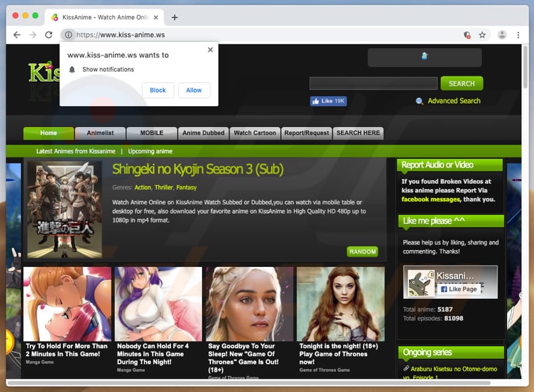The width and height of the screenshot is (534, 392).
Task: Show Upcoming anime list
Action: (x=150, y=151)
